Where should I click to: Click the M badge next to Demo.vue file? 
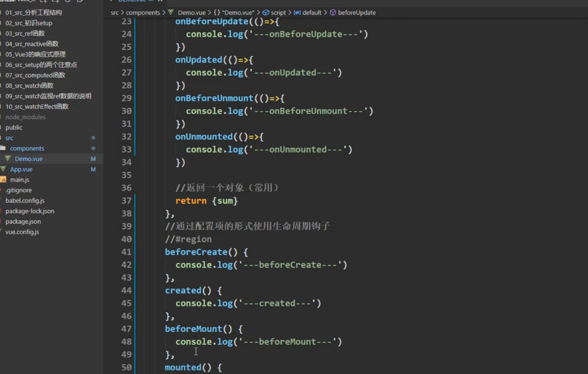pyautogui.click(x=93, y=158)
